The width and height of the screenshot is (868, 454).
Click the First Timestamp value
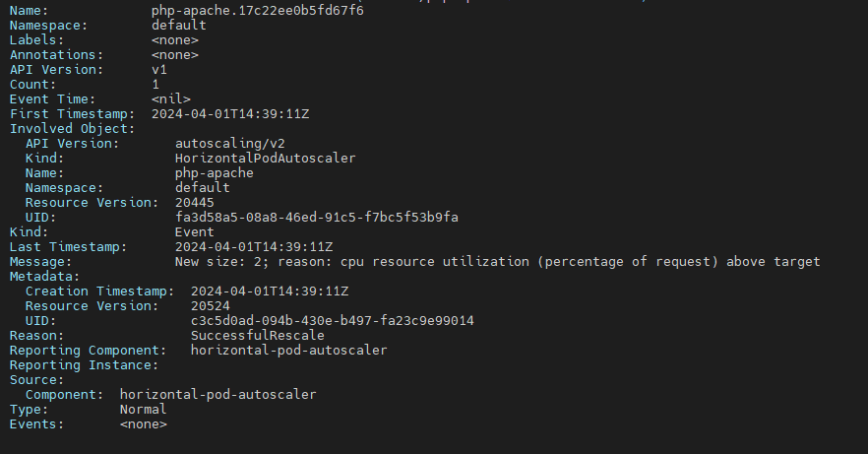(230, 113)
